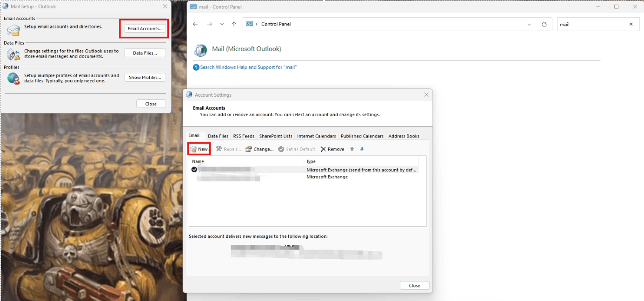This screenshot has width=644, height=301.
Task: Go back in Control Panel
Action: click(195, 24)
